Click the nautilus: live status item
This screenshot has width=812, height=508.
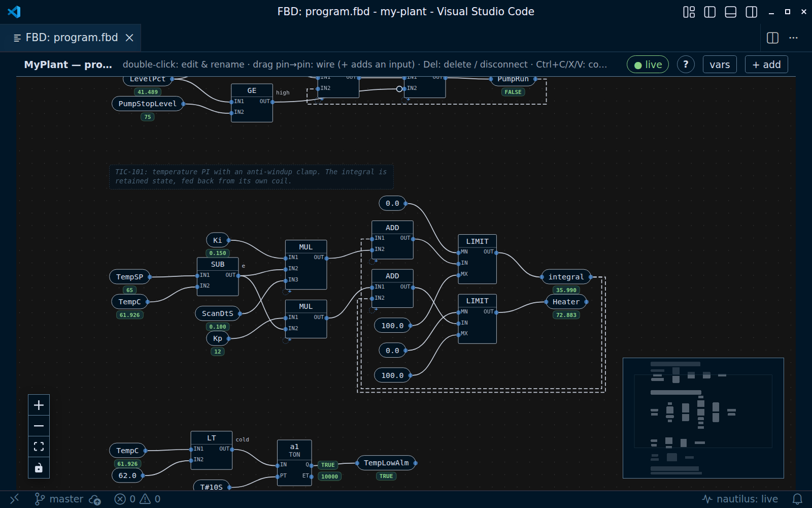(740, 499)
